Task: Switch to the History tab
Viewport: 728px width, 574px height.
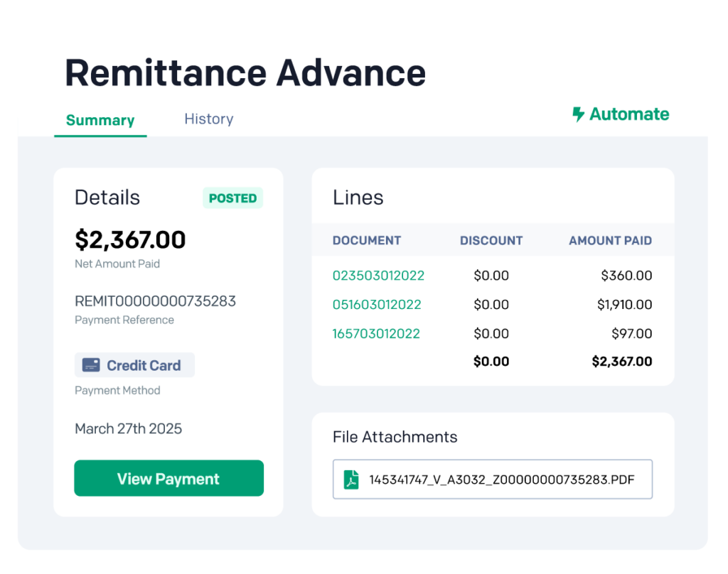Action: point(208,119)
